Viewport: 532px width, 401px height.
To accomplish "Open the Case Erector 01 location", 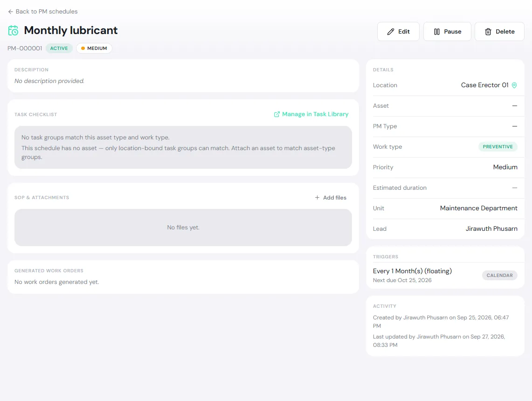I will coord(484,85).
